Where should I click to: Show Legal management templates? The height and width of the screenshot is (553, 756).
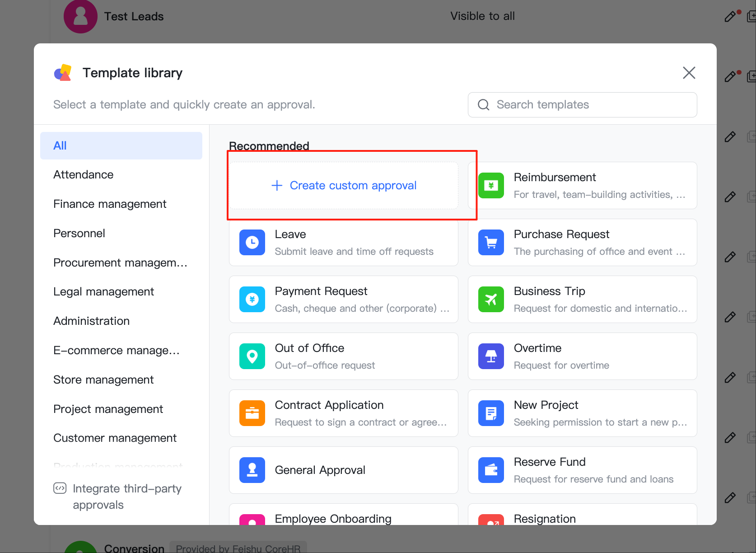point(103,292)
